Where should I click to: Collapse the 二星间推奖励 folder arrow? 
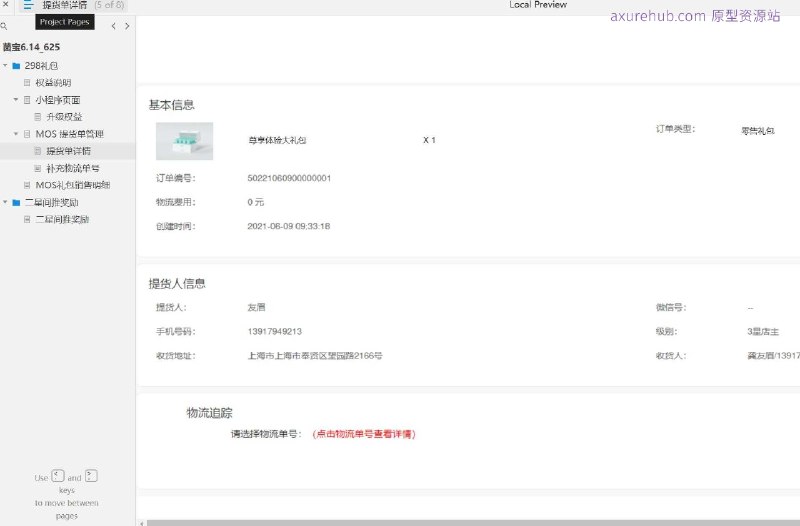pos(5,202)
